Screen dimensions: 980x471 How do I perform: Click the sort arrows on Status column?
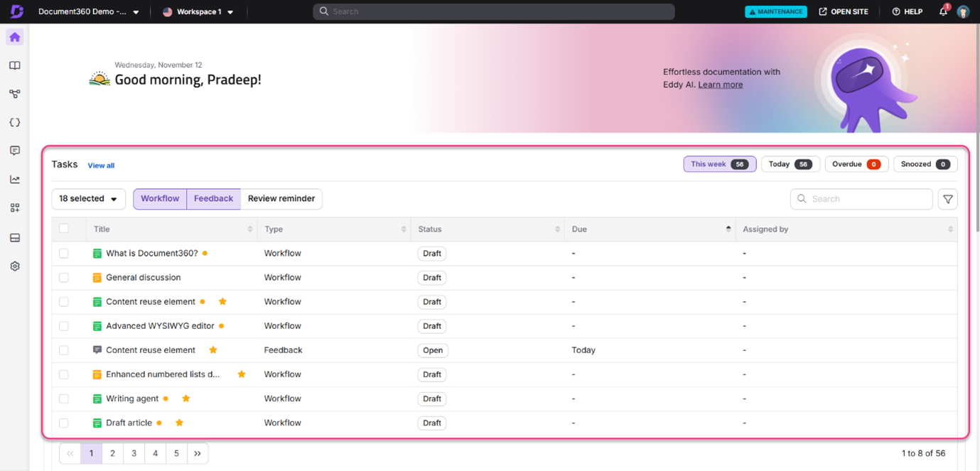[x=557, y=229]
